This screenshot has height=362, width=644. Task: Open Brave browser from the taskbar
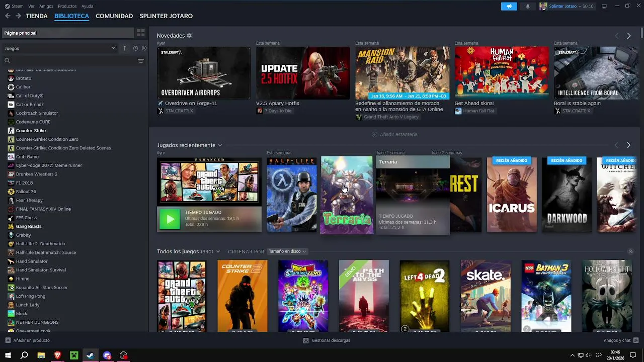point(57,355)
